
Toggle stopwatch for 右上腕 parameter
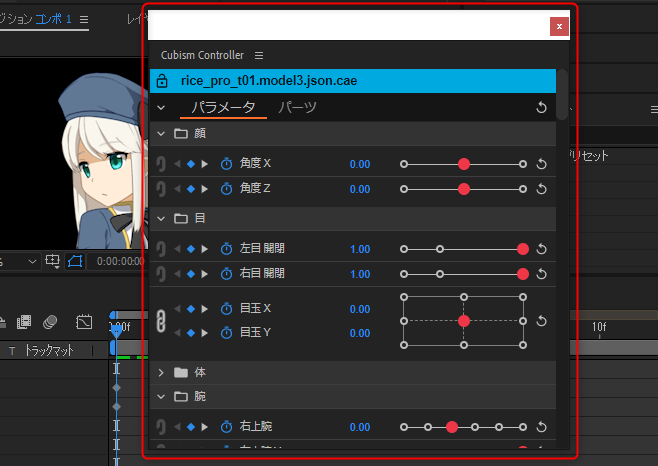click(226, 427)
